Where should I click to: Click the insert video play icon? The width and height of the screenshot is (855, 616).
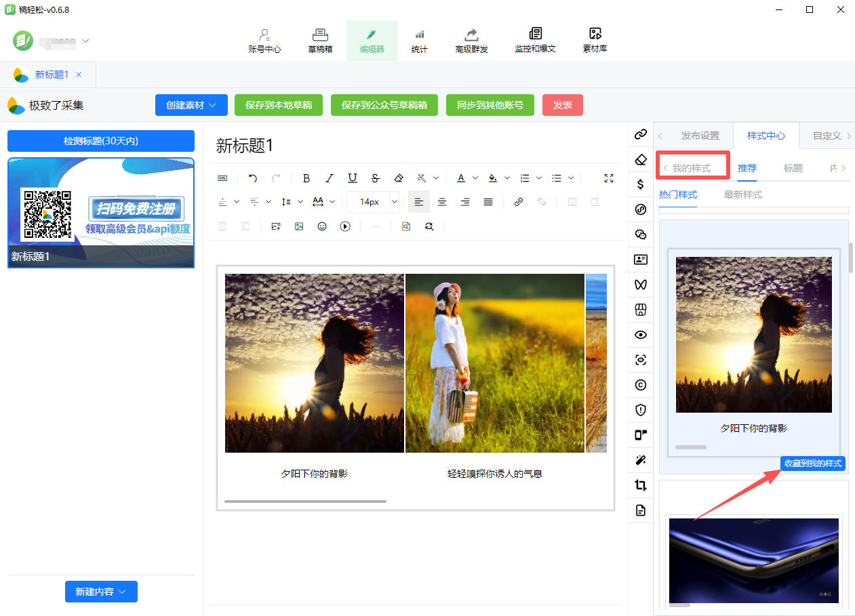click(345, 226)
